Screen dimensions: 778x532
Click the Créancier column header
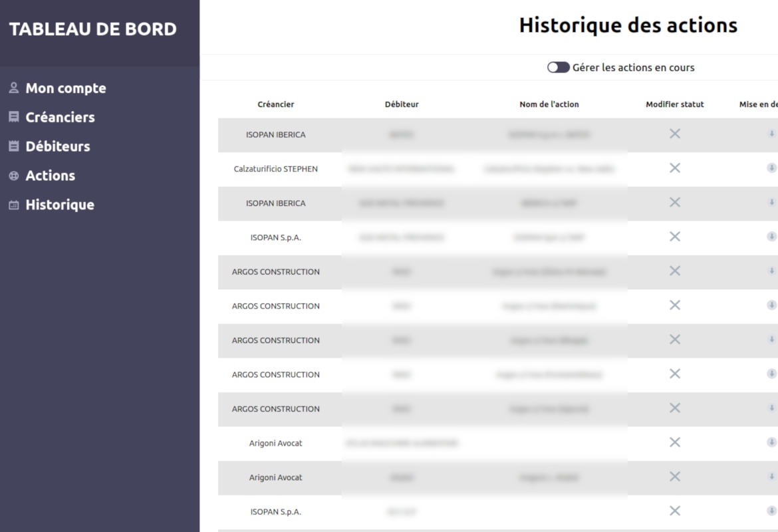pos(275,104)
